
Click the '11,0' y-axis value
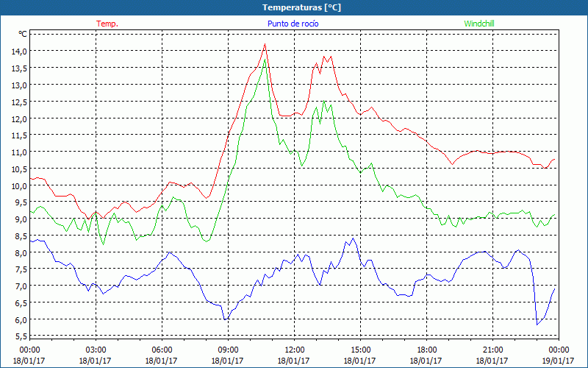(19, 152)
